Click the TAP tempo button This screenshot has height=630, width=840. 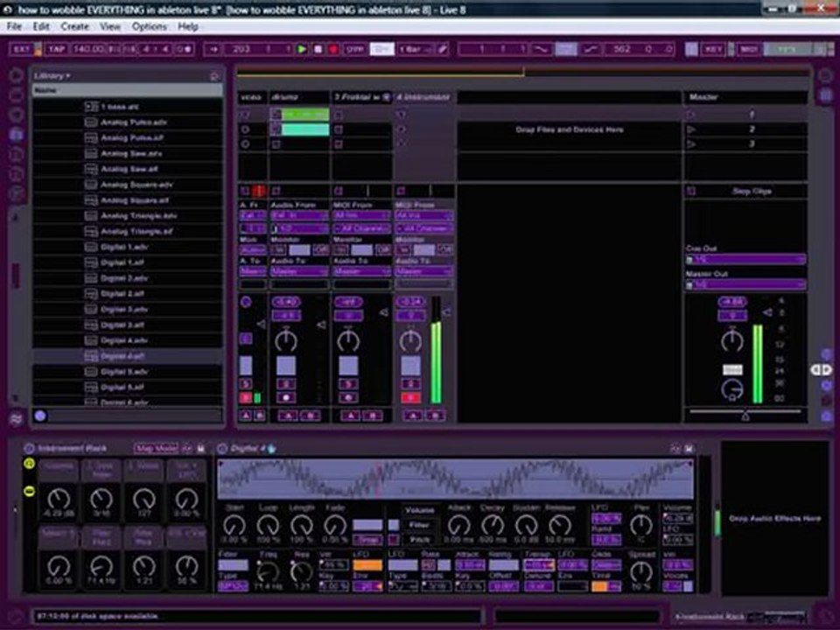point(56,49)
